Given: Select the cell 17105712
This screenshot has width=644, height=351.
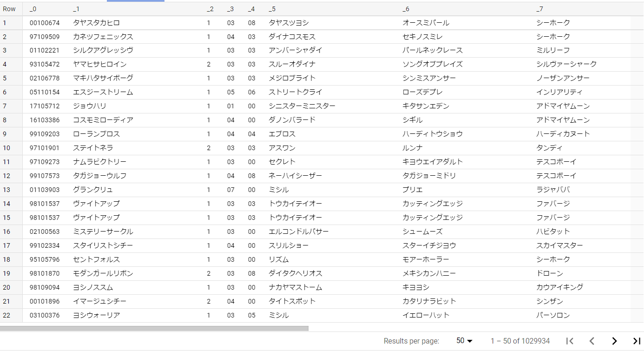Looking at the screenshot, I should [45, 106].
